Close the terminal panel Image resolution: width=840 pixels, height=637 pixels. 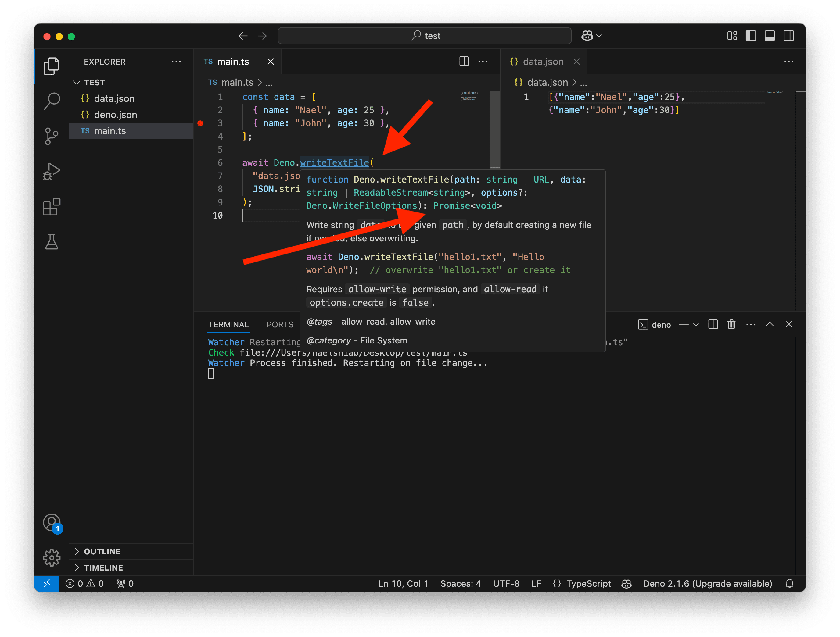point(789,324)
